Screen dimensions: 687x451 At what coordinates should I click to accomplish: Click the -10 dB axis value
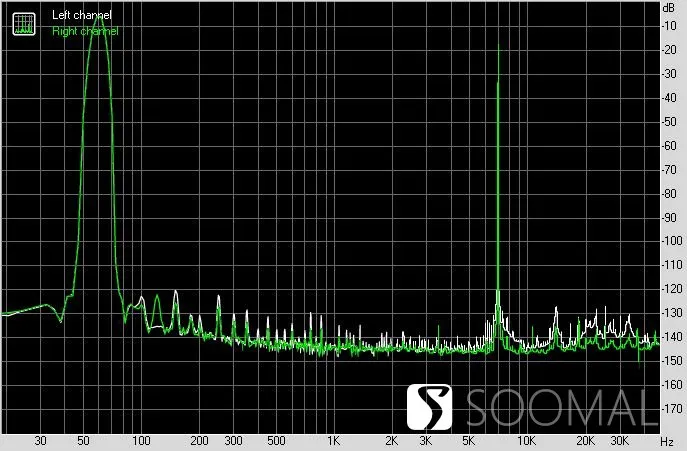point(669,25)
